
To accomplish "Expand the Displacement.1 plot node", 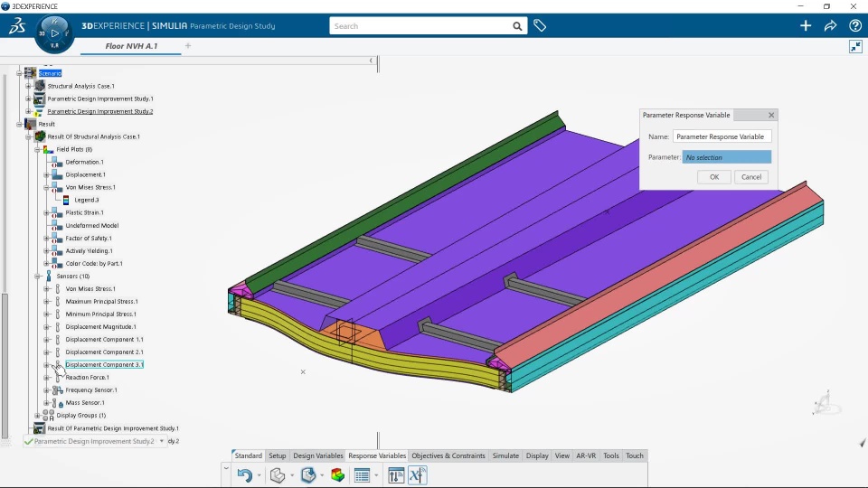I will click(x=46, y=174).
